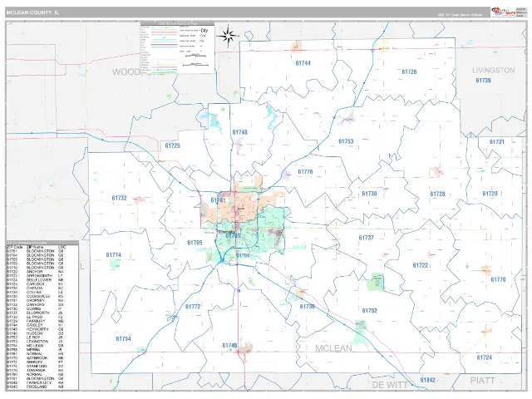532x399 pixels.
Task: Click the 'ZIP Name' index column header
Action: tap(35, 247)
